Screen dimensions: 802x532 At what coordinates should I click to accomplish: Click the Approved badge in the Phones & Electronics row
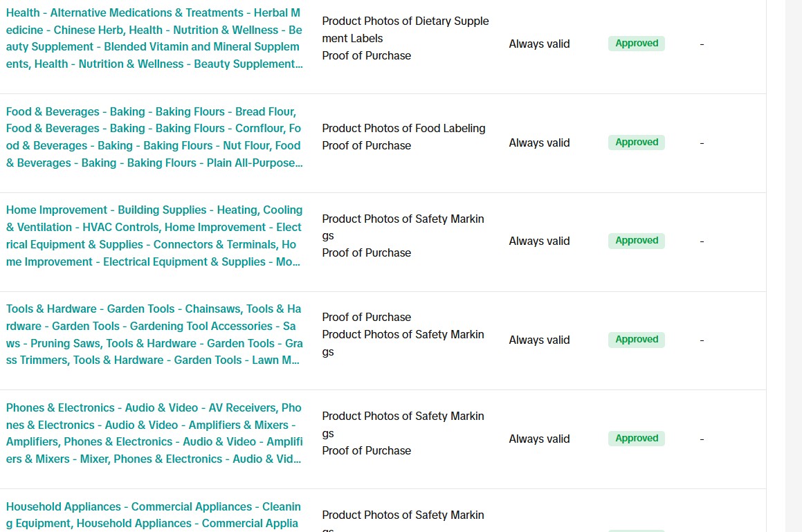pos(636,439)
